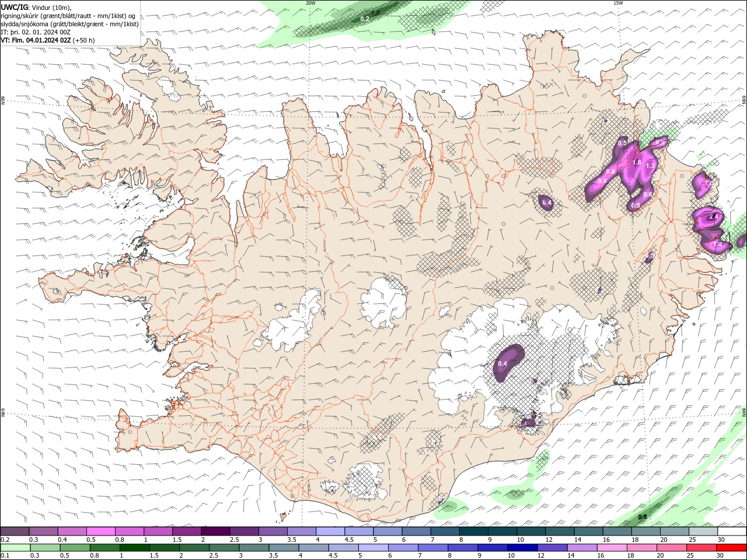
Task: Click the 'rigning/skúrir' legend description line
Action: click(x=69, y=15)
